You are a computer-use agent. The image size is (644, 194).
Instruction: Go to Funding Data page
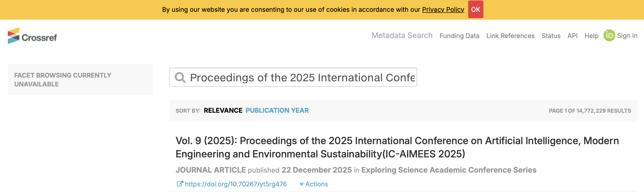coord(459,36)
